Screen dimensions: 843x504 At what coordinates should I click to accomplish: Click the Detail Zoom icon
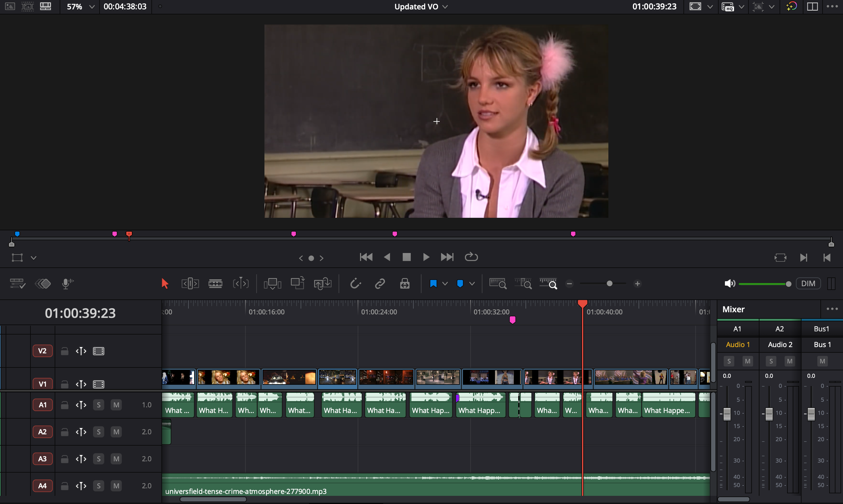click(523, 284)
